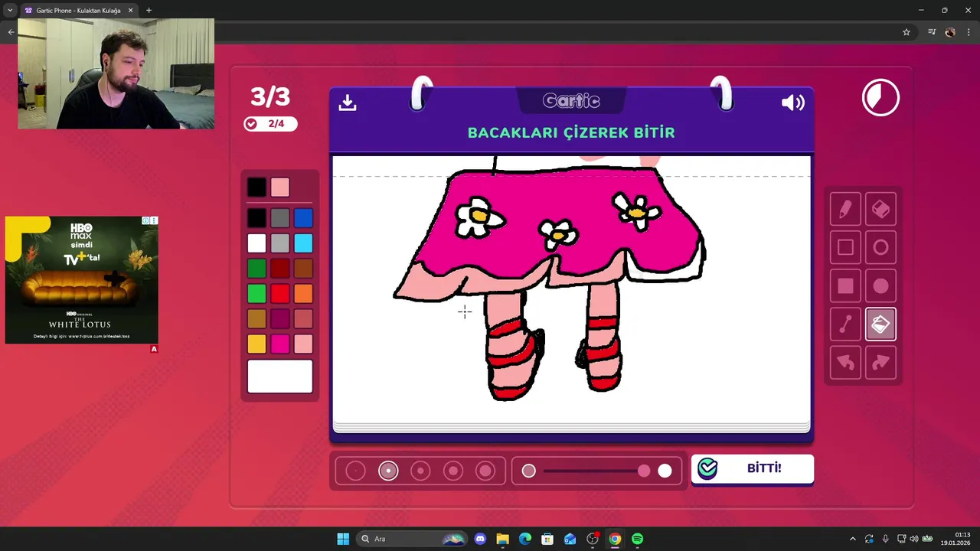
Task: Click the round turn timer icon
Action: pyautogui.click(x=880, y=98)
